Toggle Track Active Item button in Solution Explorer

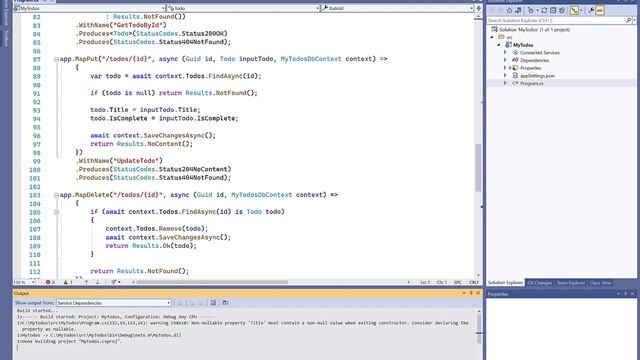[x=574, y=10]
